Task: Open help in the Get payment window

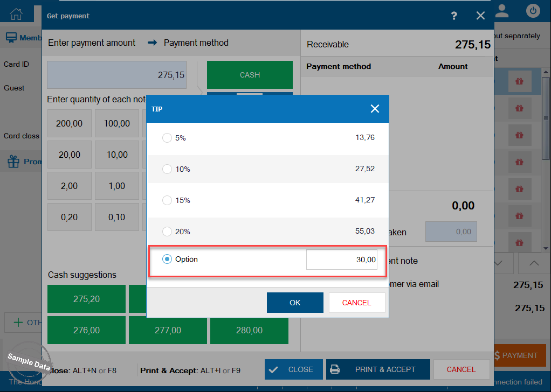Action: pyautogui.click(x=454, y=16)
